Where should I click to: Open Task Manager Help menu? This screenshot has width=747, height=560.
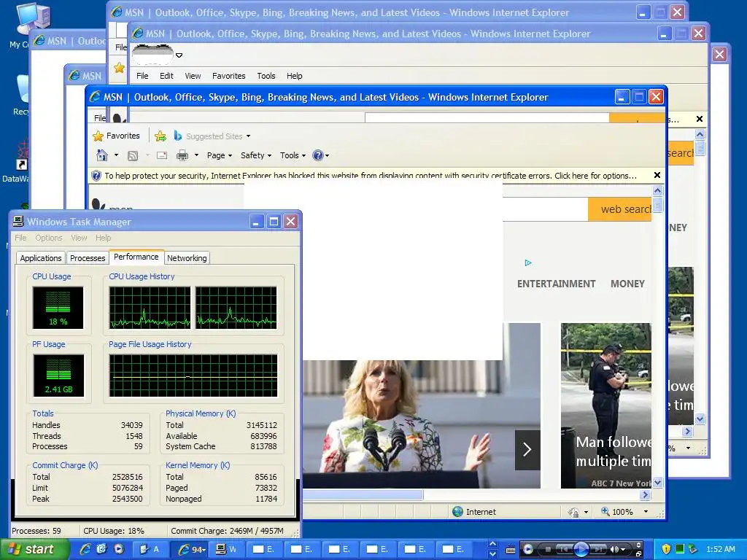[x=103, y=238]
